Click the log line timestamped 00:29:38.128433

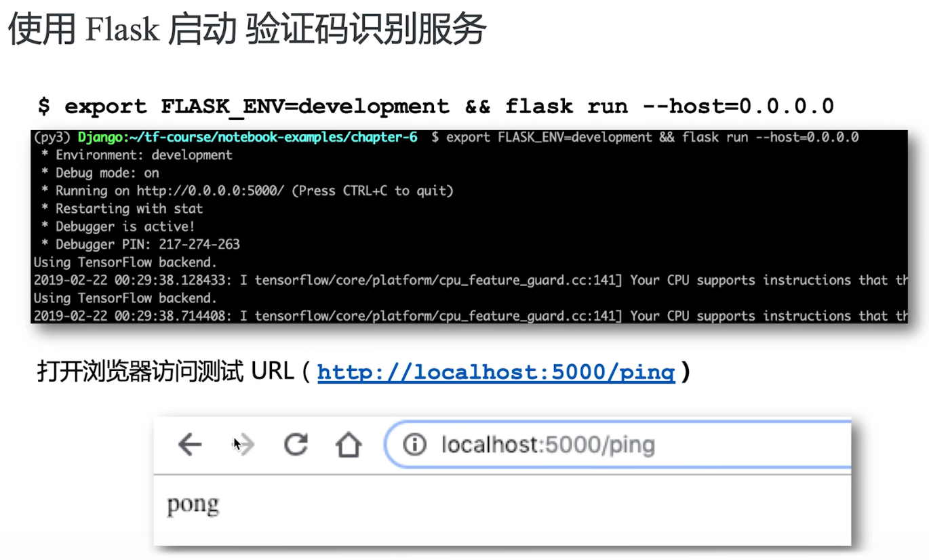pyautogui.click(x=471, y=280)
